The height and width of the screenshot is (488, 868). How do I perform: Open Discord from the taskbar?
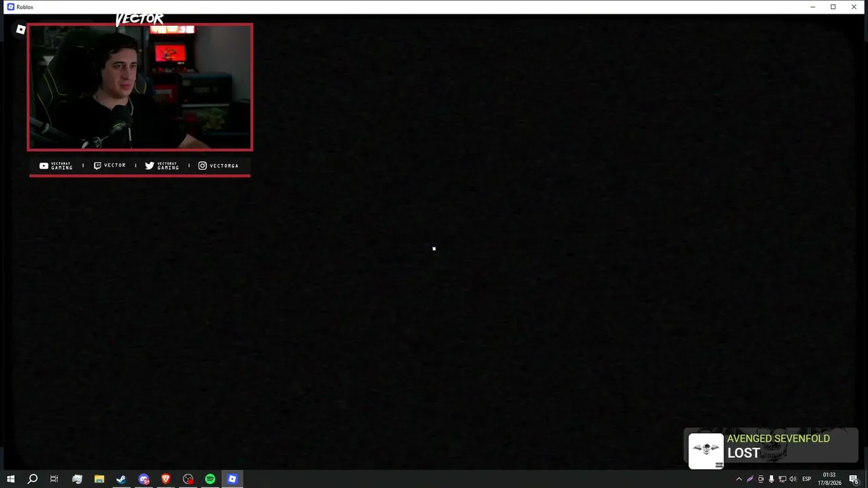point(144,479)
